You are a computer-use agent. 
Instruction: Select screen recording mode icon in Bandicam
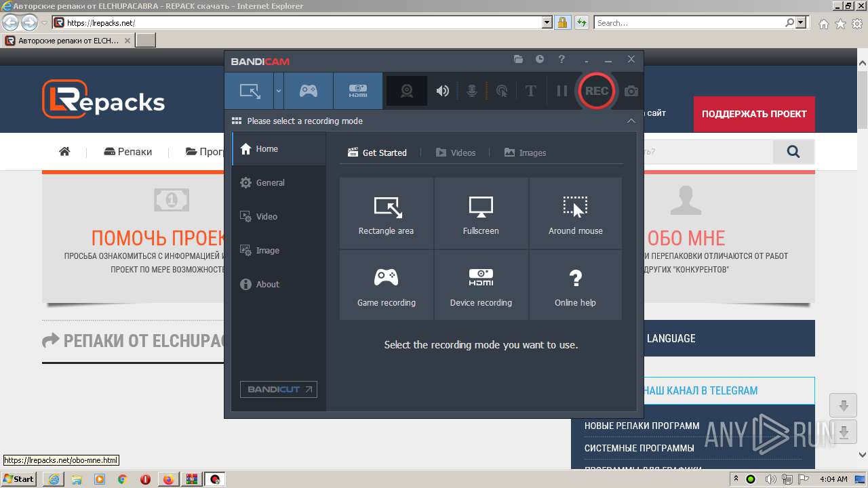click(x=250, y=91)
